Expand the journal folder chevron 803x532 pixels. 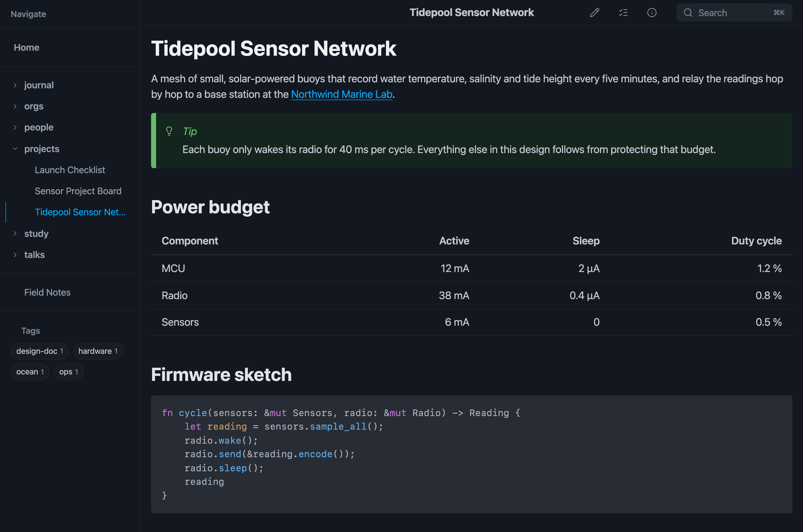pyautogui.click(x=15, y=85)
